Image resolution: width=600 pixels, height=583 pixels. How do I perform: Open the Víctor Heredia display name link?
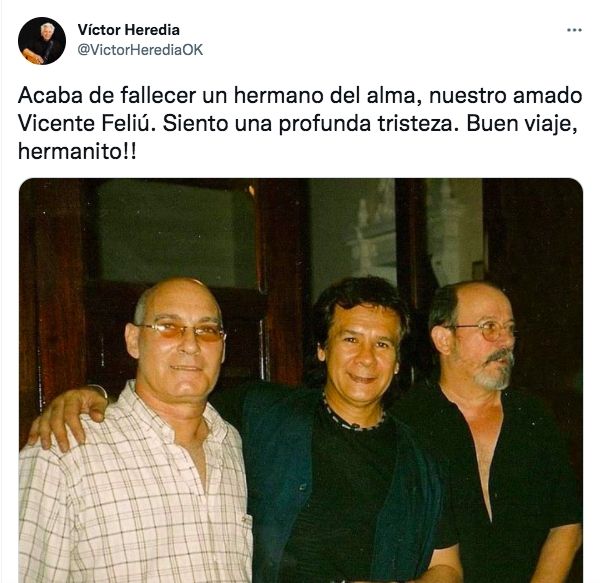(x=129, y=30)
